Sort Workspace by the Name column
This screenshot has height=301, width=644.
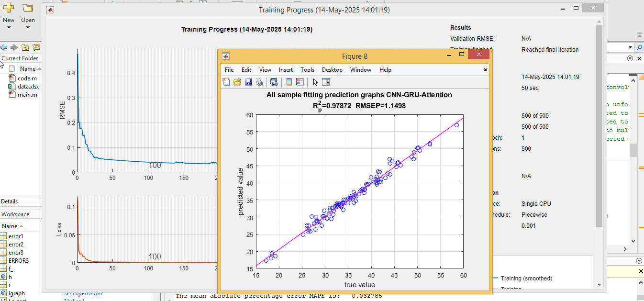[11, 226]
